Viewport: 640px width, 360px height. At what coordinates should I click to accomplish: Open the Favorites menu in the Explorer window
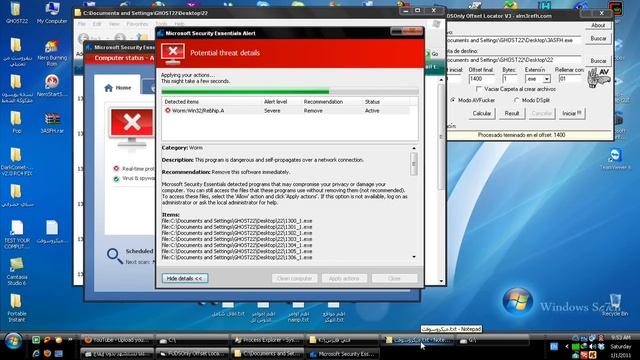[137, 24]
